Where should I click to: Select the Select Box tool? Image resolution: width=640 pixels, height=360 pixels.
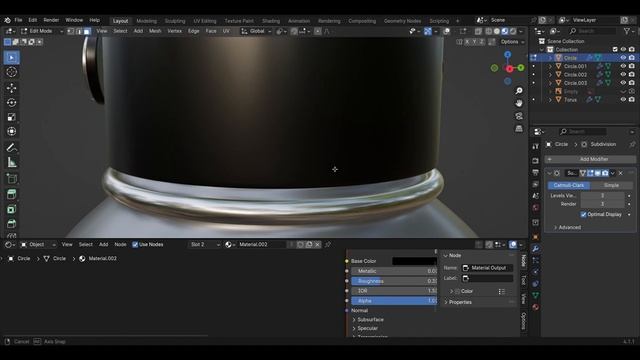[x=11, y=58]
